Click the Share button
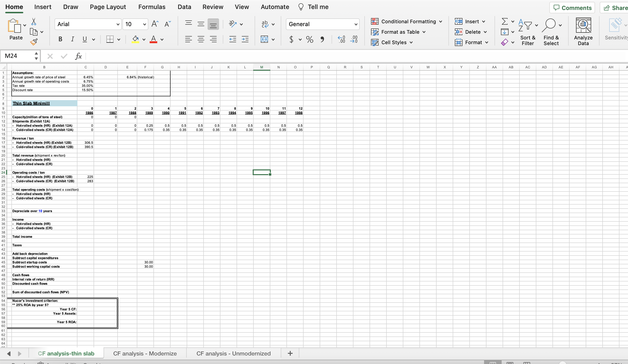This screenshot has height=364, width=628. 614,8
